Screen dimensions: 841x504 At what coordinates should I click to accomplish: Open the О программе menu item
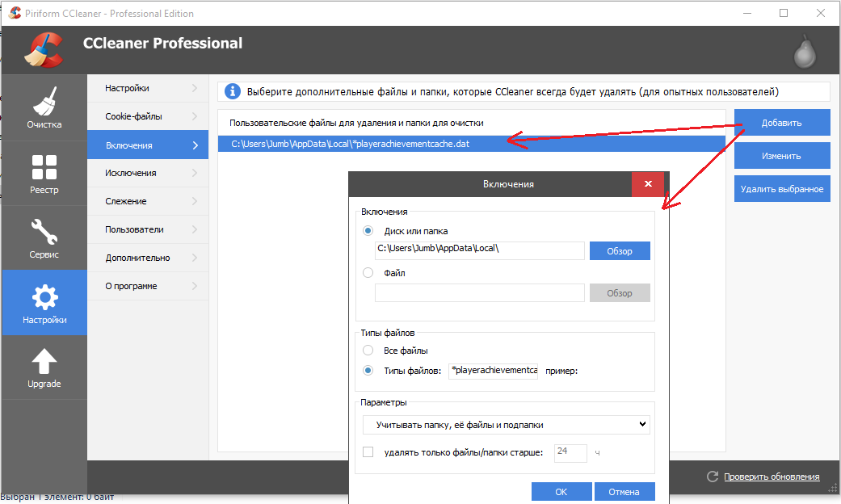point(148,286)
